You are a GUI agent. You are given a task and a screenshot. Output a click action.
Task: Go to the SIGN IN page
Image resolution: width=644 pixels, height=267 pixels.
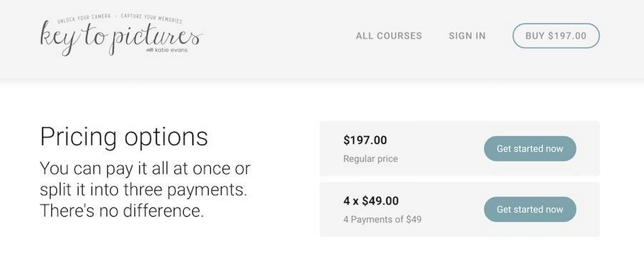pyautogui.click(x=467, y=36)
